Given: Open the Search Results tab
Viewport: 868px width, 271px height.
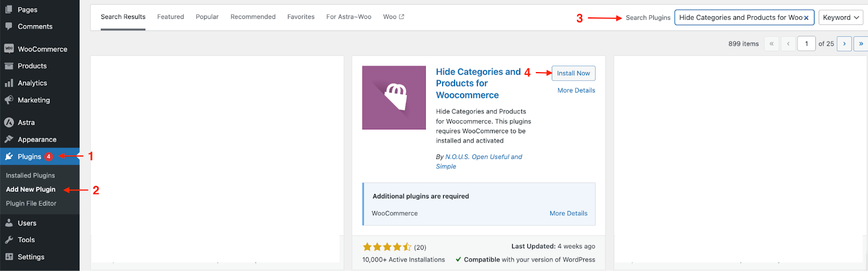Looking at the screenshot, I should click(123, 17).
